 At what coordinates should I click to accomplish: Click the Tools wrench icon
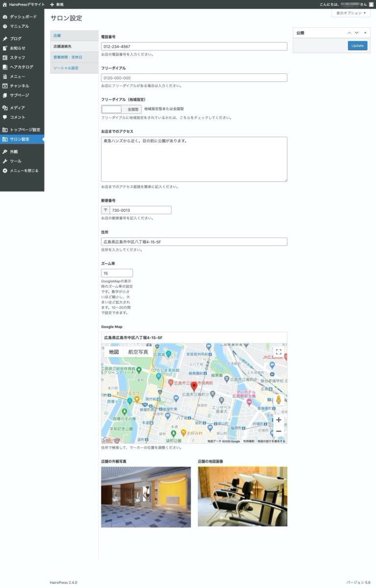click(x=5, y=161)
